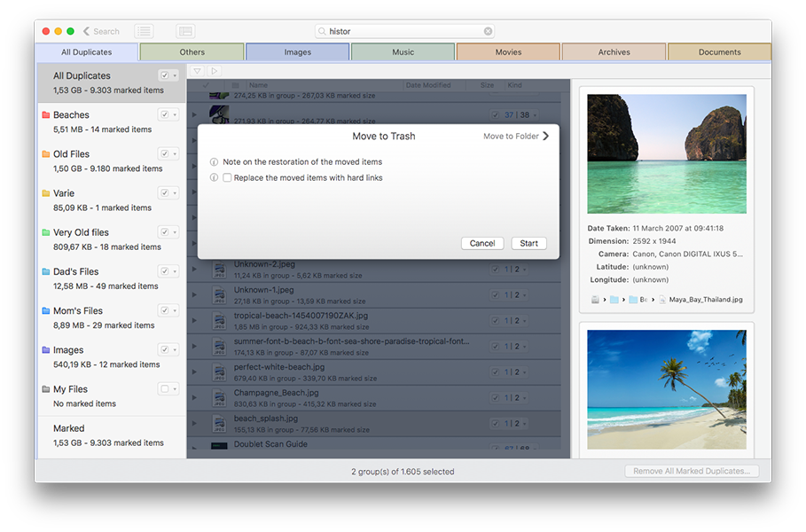Toggle the Dad's Files mark checkbox
This screenshot has height=532, width=806.
(165, 271)
